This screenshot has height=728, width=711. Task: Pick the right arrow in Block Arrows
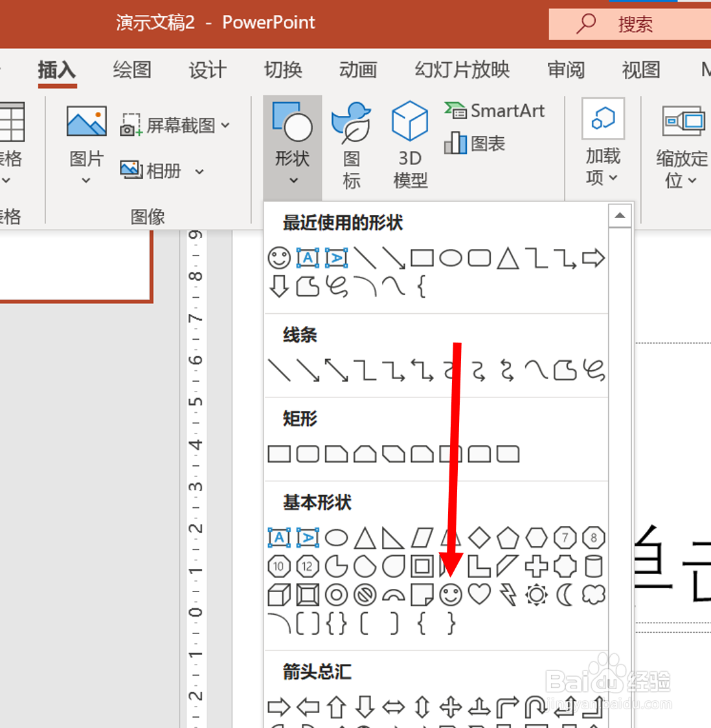pyautogui.click(x=279, y=707)
